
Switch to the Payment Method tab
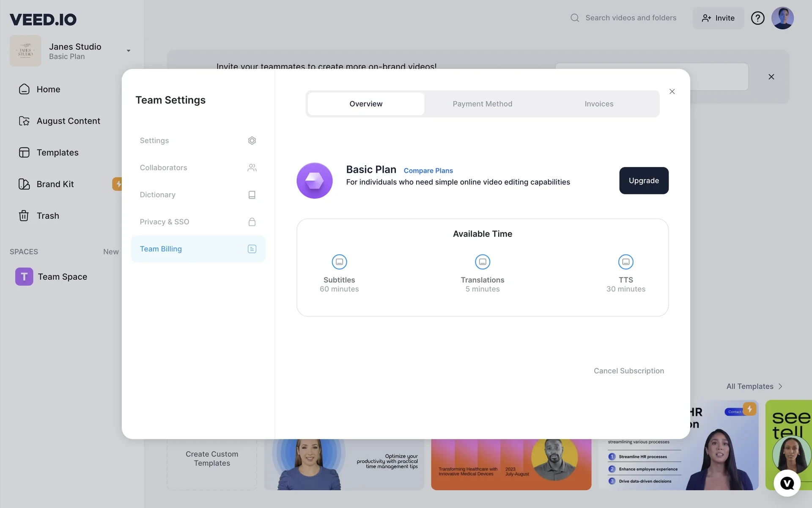pos(483,104)
